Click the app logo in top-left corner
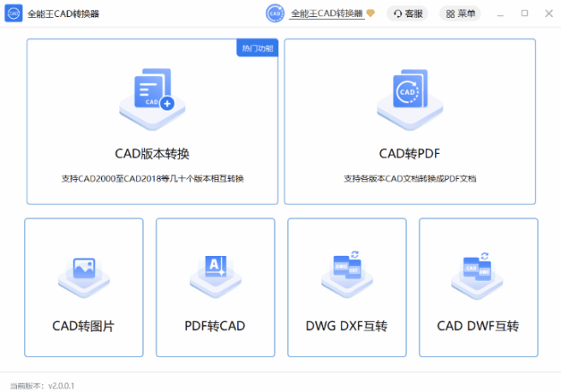This screenshot has width=561, height=392. pos(14,14)
